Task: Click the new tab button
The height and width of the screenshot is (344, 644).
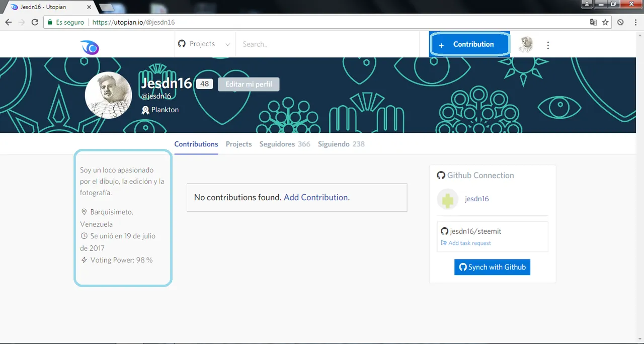Action: coord(107,8)
